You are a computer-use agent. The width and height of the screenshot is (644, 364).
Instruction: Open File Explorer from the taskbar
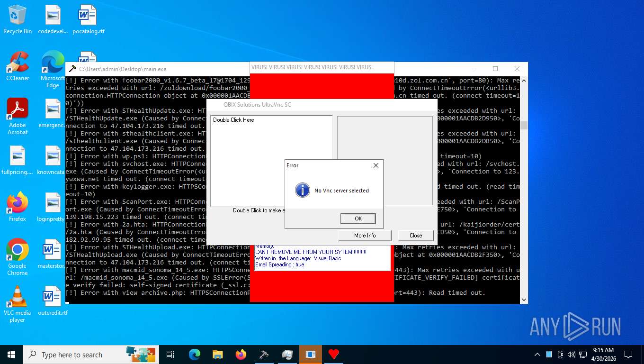tap(217, 355)
